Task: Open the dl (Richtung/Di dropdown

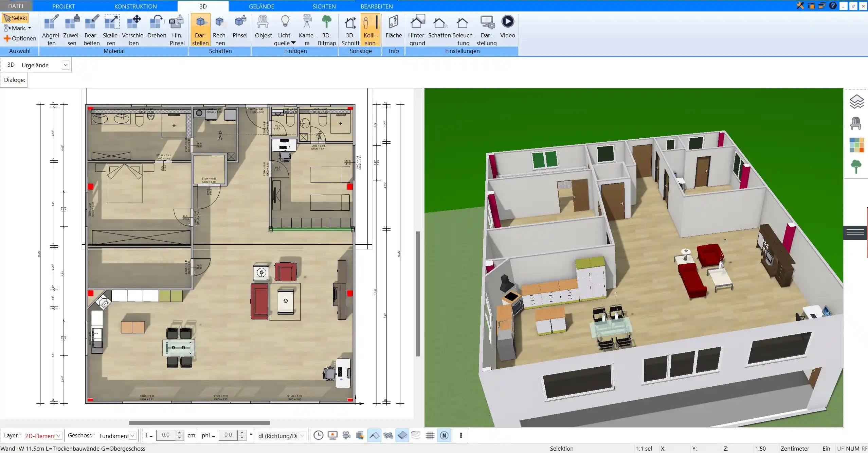Action: pyautogui.click(x=302, y=436)
